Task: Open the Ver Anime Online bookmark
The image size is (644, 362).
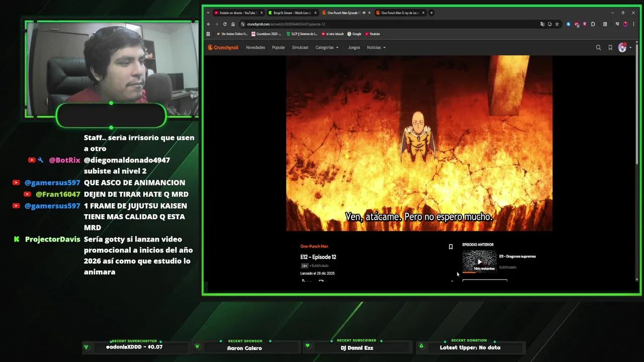Action: click(x=232, y=34)
